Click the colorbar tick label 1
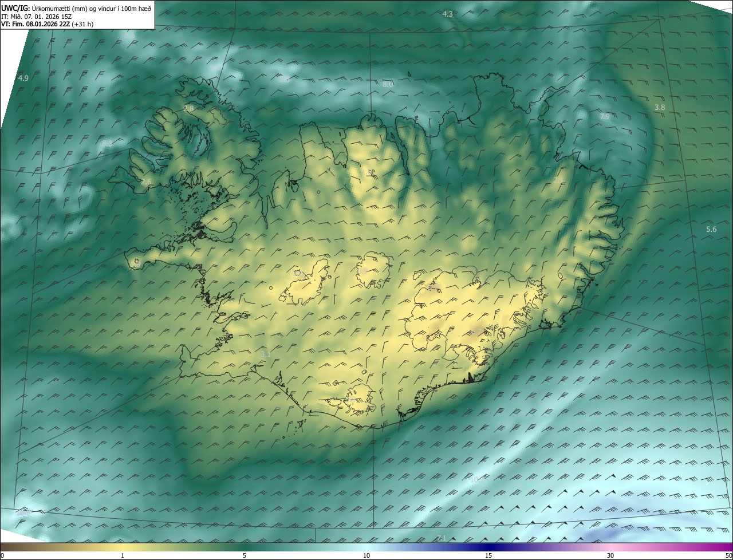Image resolution: width=733 pixels, height=560 pixels. [123, 555]
